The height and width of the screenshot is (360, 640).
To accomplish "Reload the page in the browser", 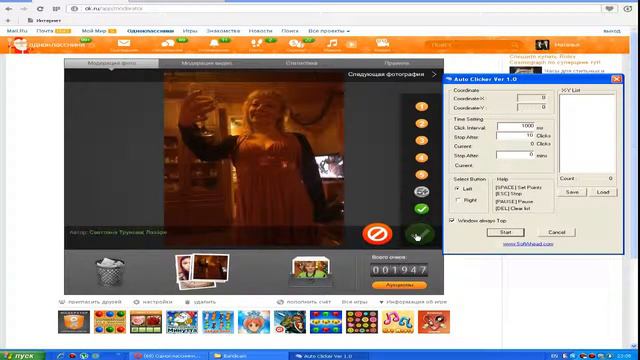I will 40,9.
